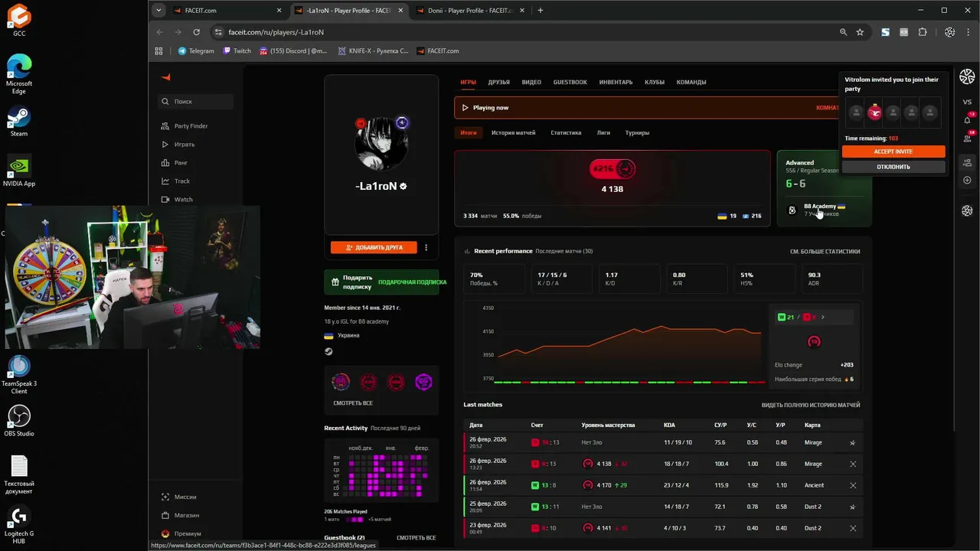This screenshot has height=551, width=980.
Task: Click the Добавить друга button
Action: (x=374, y=247)
